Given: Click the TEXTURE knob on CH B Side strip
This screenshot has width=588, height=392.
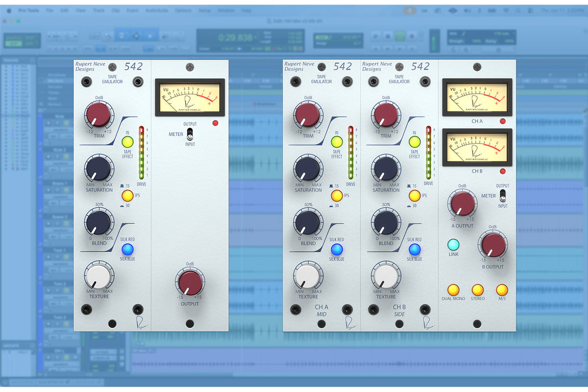Looking at the screenshot, I should point(386,276).
